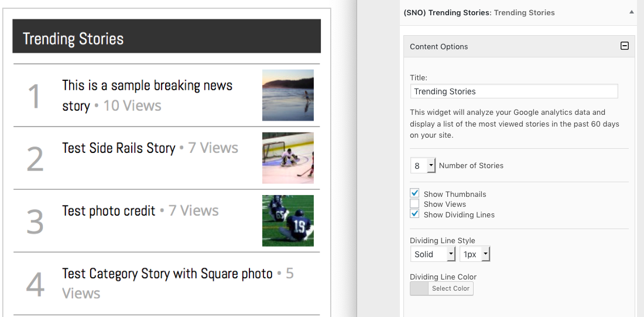The image size is (644, 317).
Task: Collapse the Trending Stories widget arrow
Action: pos(632,12)
